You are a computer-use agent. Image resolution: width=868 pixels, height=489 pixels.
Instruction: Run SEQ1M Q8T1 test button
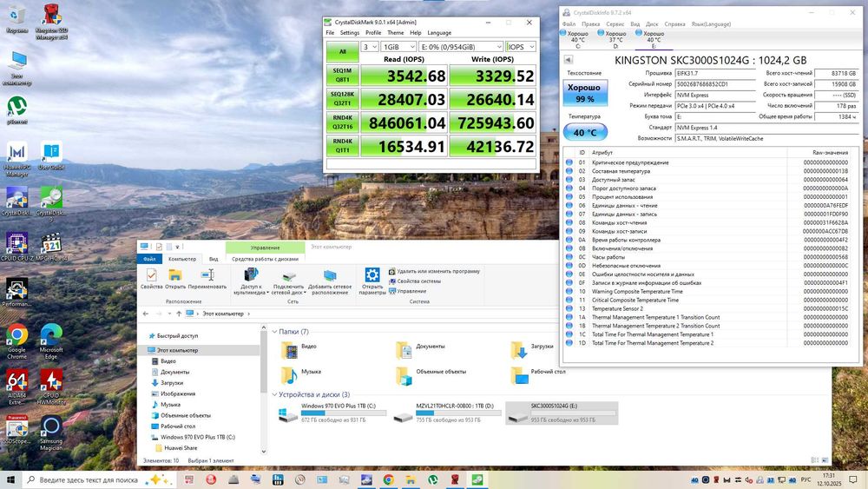343,76
